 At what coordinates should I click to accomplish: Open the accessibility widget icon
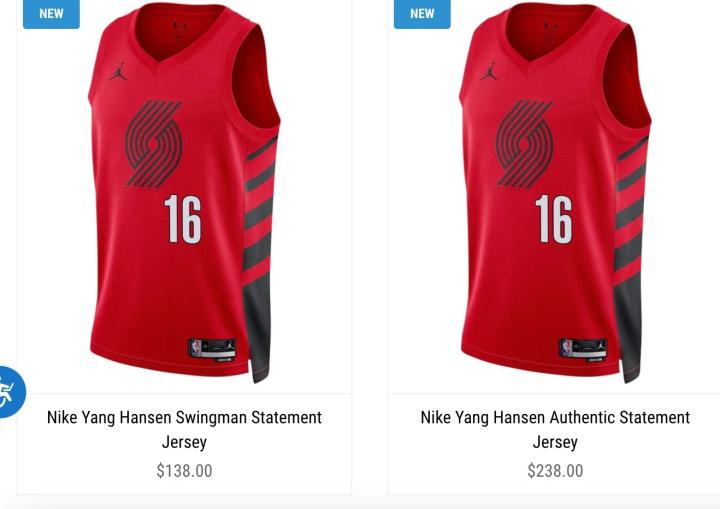point(8,392)
